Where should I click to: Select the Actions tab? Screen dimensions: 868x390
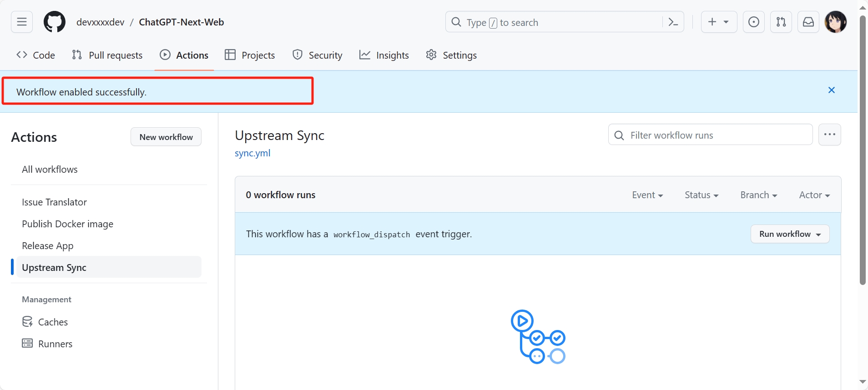tap(184, 55)
